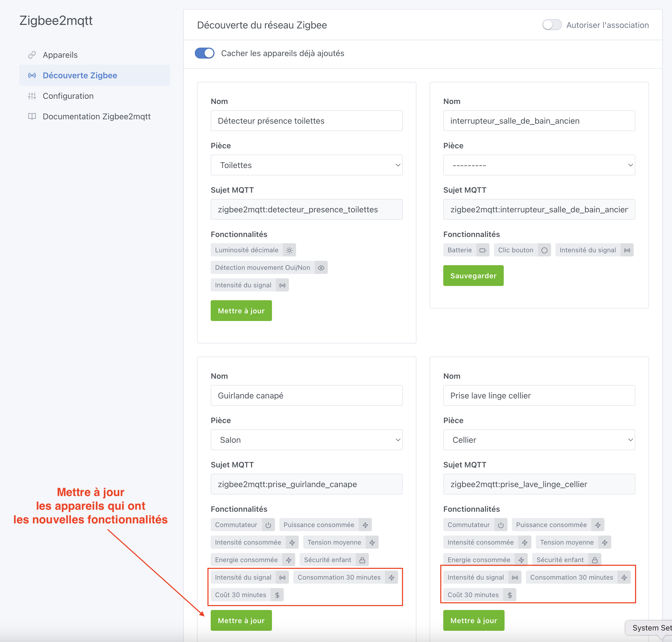The image size is (672, 642).
Task: Click the lock icon on Sécurité enfant
Action: click(x=362, y=560)
